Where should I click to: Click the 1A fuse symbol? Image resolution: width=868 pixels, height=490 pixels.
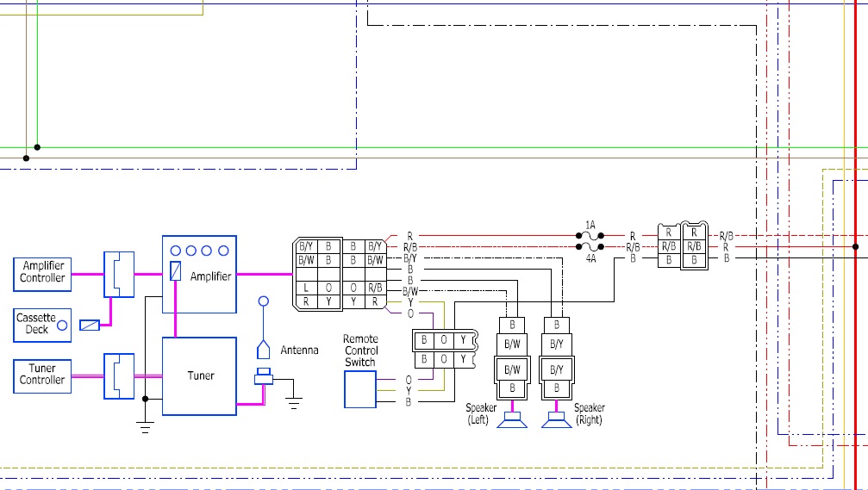(590, 234)
